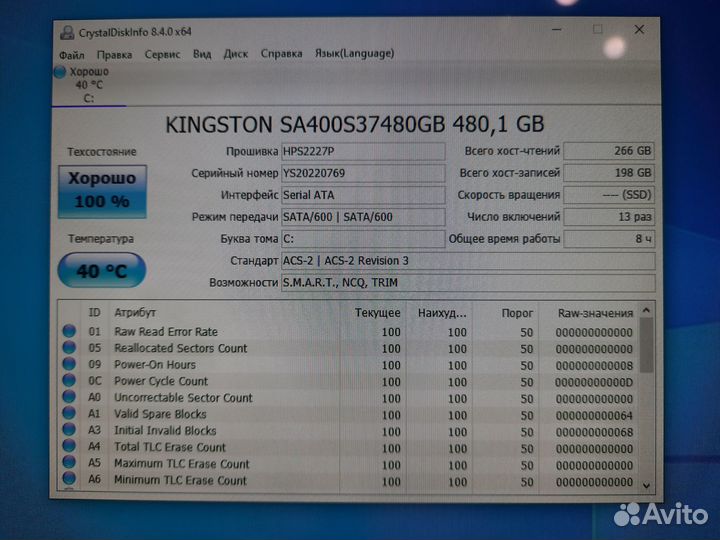Click scroll-up arrow of SMART attribute list
Screen dimensions: 720x540
[646, 311]
